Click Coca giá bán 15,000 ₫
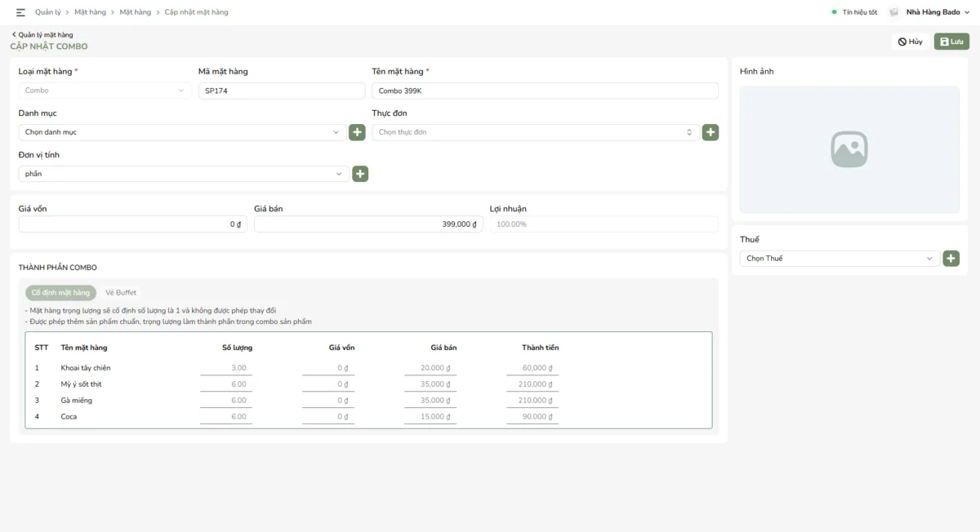 pyautogui.click(x=430, y=417)
